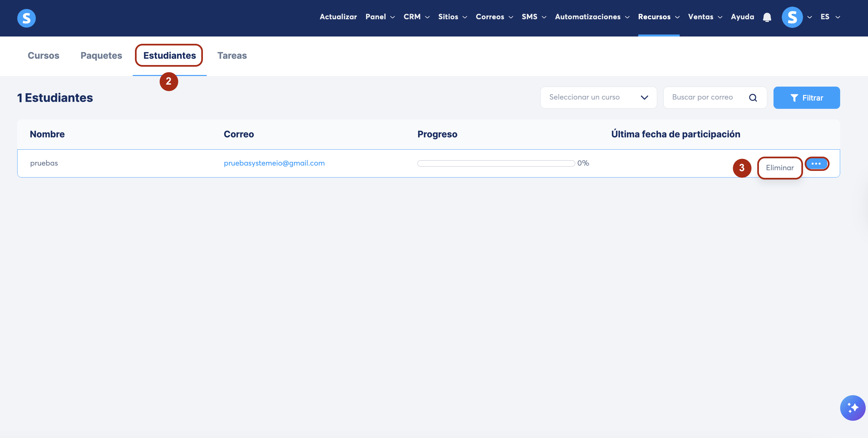Open the pruebasystemeio@gmail.com link
Screen dimensions: 868x438
tap(274, 163)
